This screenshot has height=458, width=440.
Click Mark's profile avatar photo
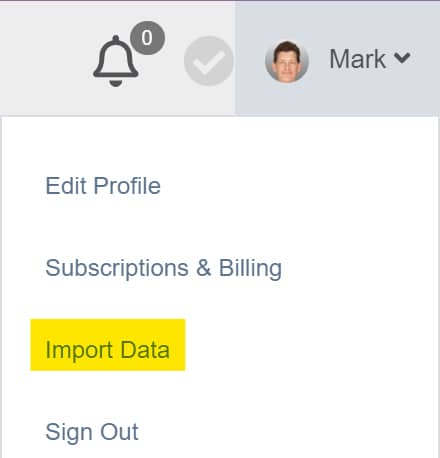(287, 61)
